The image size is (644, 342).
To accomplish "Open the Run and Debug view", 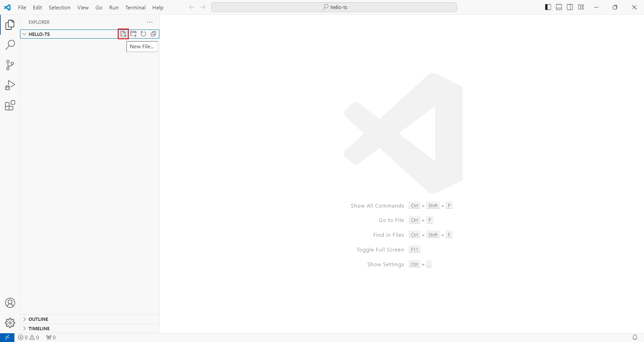I will coord(10,85).
